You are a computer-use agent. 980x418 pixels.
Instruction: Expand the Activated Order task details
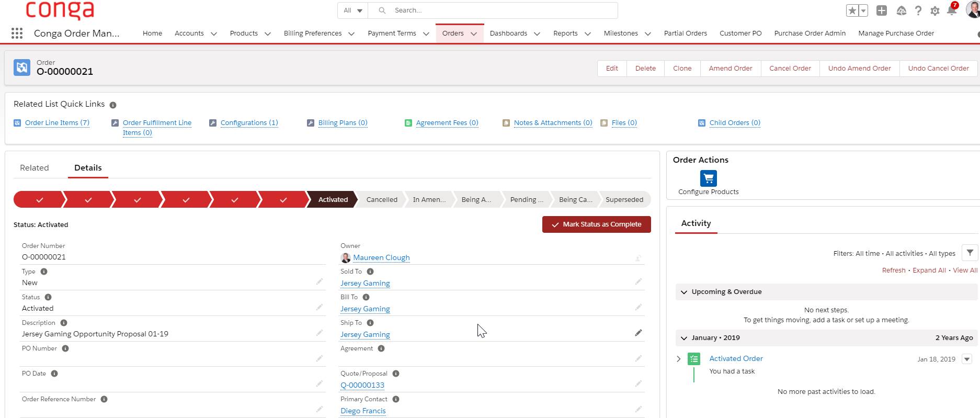click(679, 359)
